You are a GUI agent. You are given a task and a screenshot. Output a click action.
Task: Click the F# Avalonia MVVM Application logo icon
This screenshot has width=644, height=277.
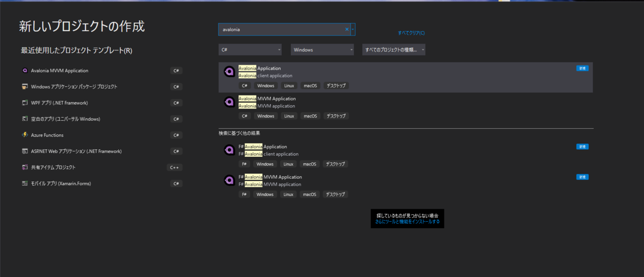[x=229, y=180]
